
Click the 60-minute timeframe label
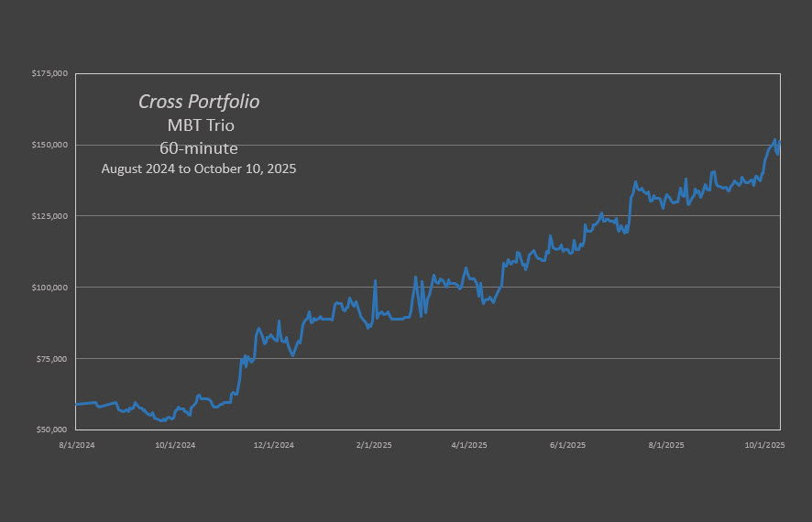(x=199, y=147)
